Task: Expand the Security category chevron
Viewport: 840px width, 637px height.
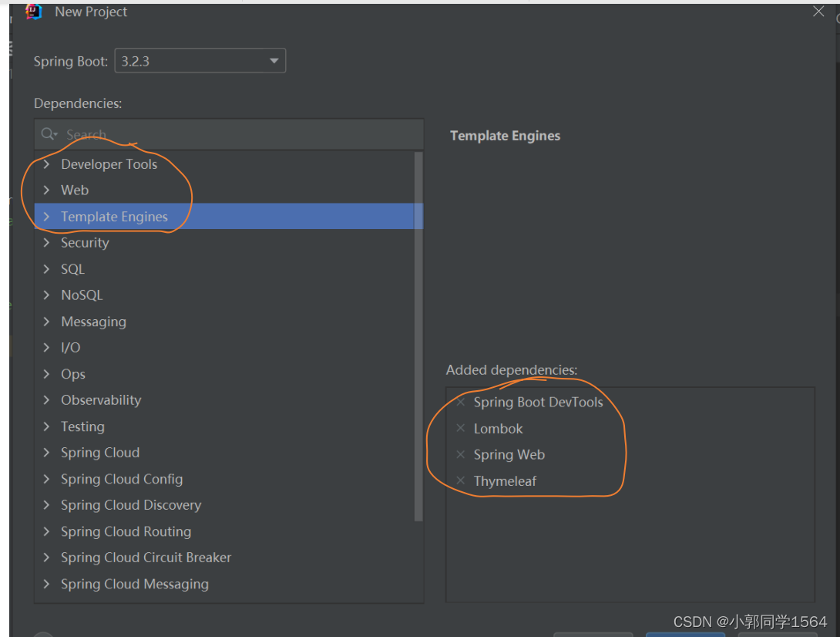Action: point(46,242)
